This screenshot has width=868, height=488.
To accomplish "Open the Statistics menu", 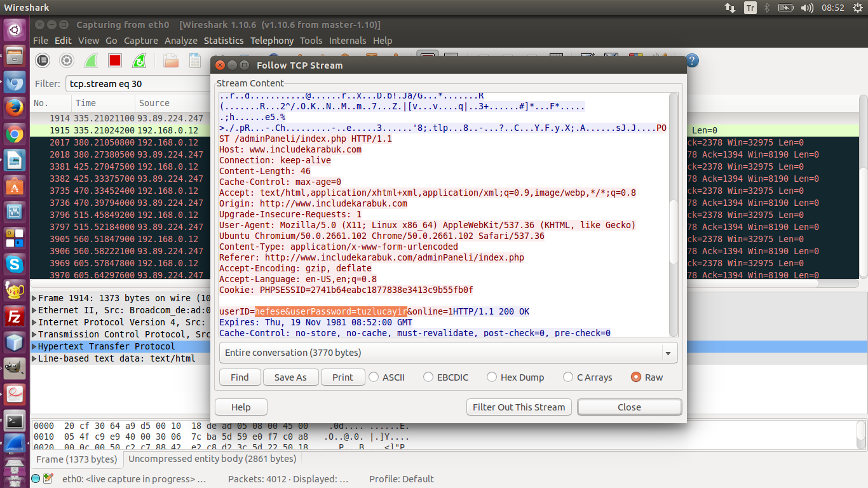I will [224, 40].
